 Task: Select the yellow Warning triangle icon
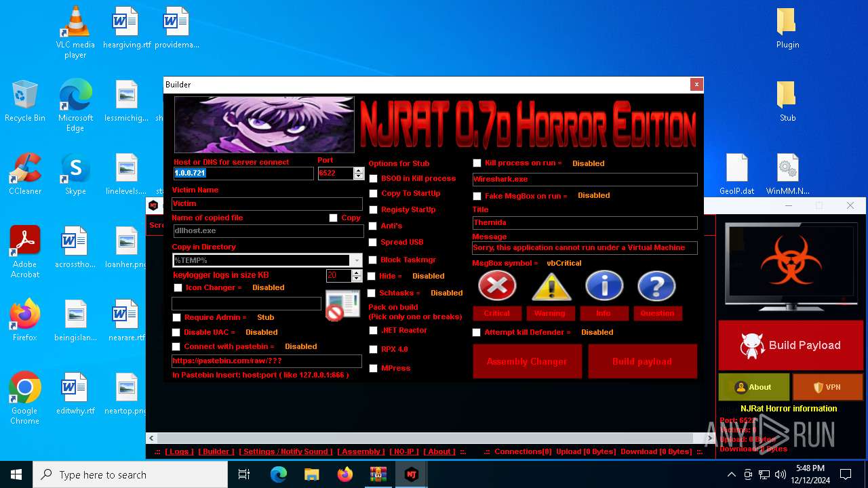click(x=551, y=286)
